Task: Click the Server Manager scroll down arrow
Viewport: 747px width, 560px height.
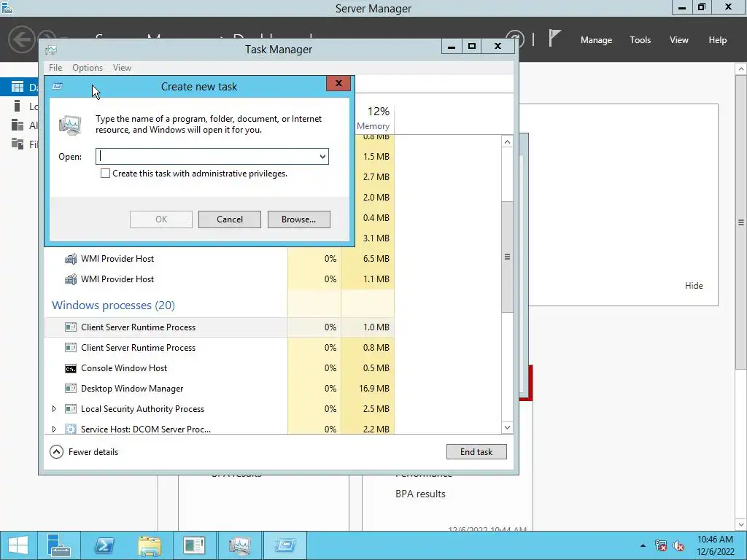Action: click(741, 525)
